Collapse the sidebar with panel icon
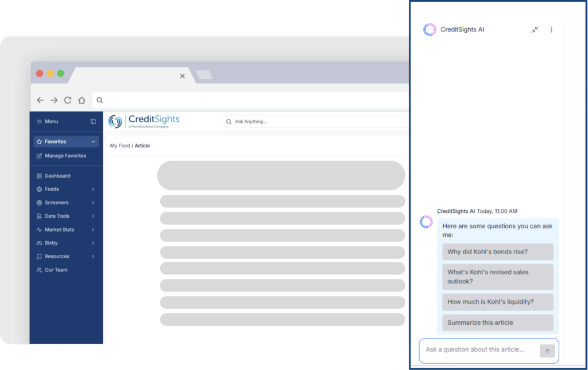The image size is (588, 370). 93,122
